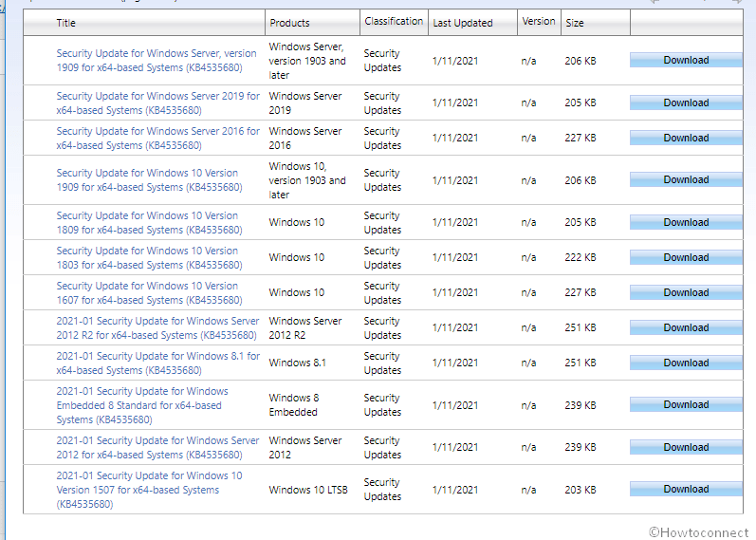The image size is (756, 540).
Task: Open Windows 10 Version 1909 update link
Action: (x=149, y=180)
